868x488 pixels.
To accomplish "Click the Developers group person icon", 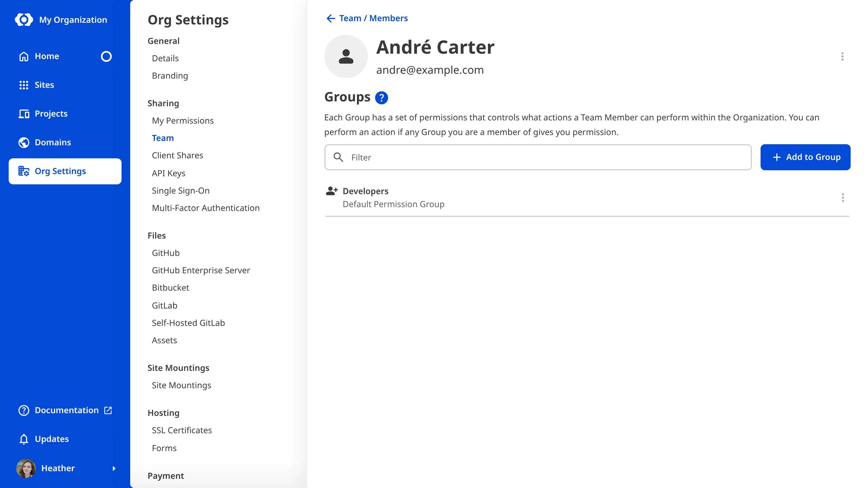I will (x=331, y=191).
